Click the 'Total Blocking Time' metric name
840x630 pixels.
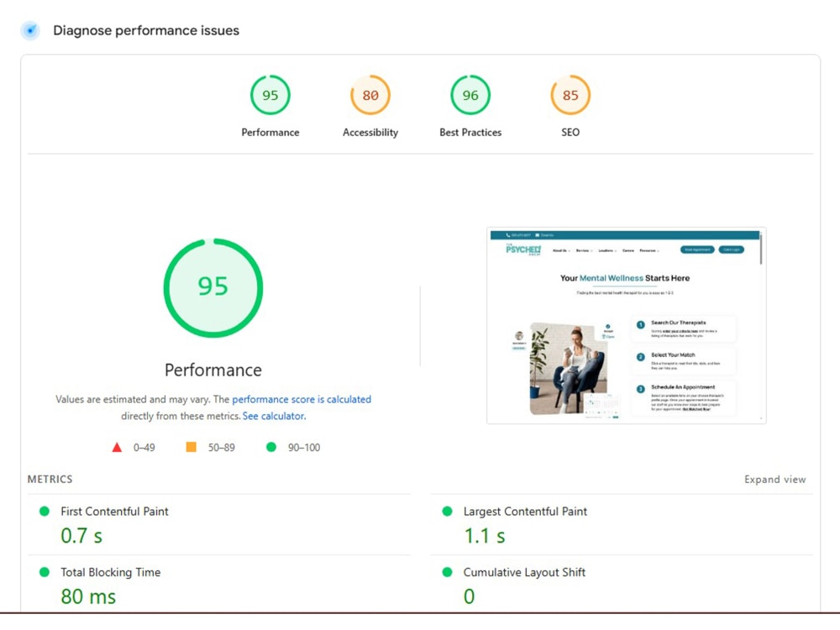(110, 572)
